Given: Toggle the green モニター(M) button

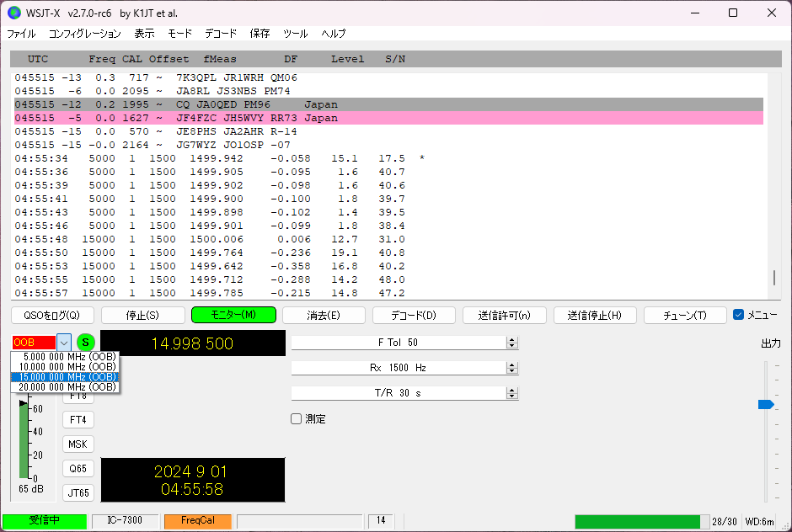Looking at the screenshot, I should pyautogui.click(x=233, y=315).
